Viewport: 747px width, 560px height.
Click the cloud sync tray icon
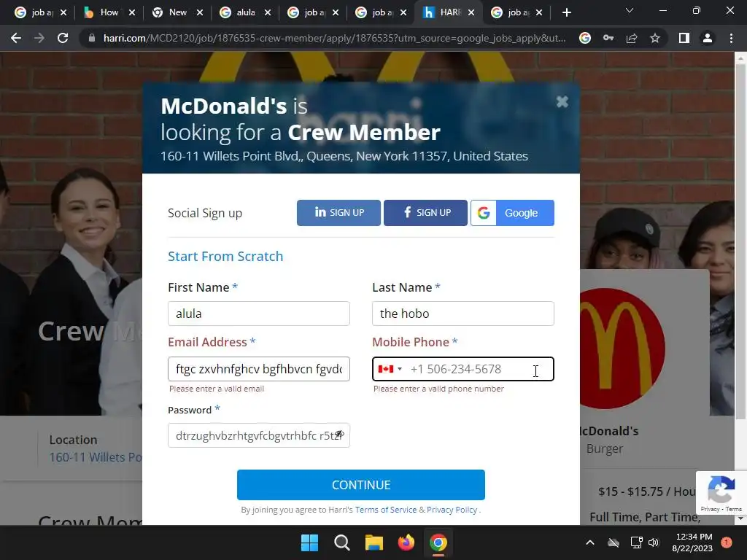pos(614,542)
